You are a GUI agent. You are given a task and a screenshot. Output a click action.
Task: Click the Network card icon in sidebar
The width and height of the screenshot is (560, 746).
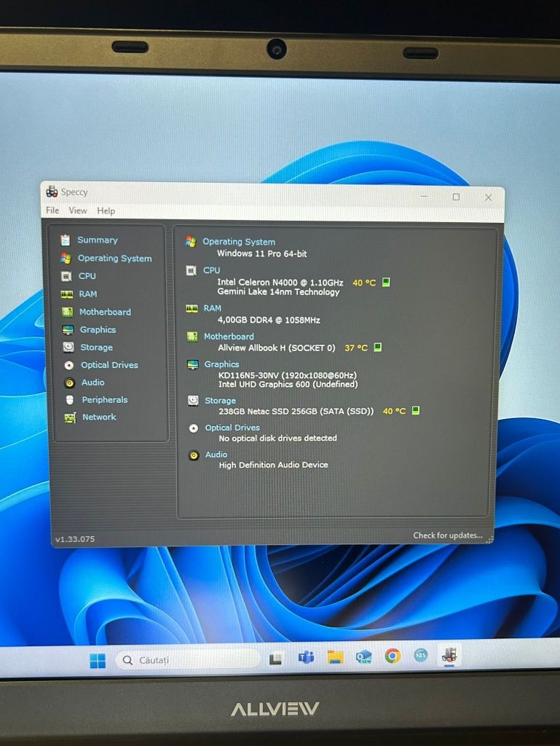point(71,417)
